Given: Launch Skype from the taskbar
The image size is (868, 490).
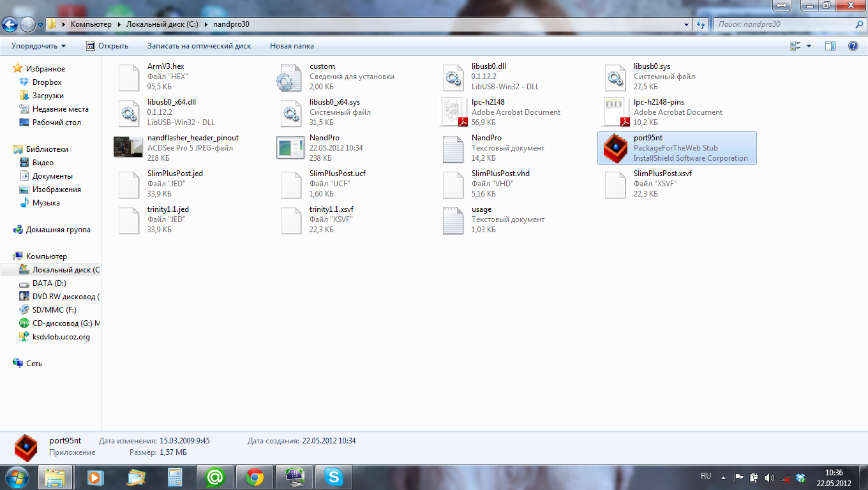Looking at the screenshot, I should (333, 477).
